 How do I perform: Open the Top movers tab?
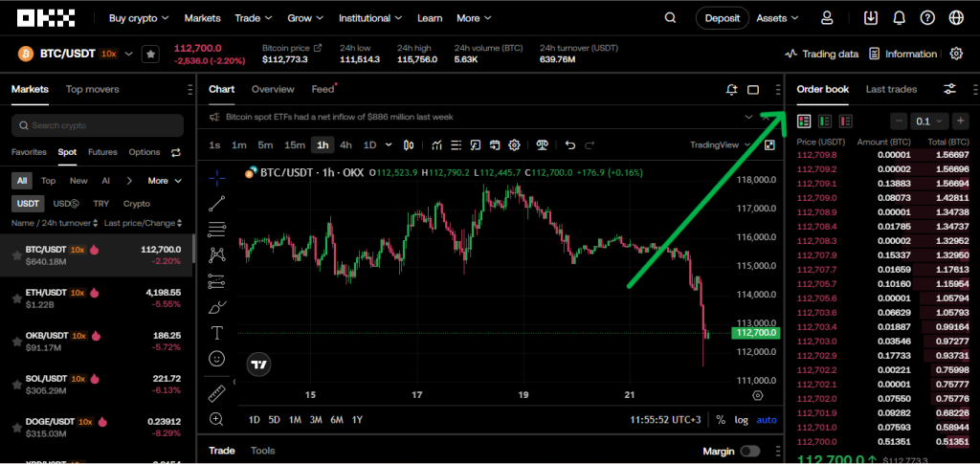coord(93,89)
